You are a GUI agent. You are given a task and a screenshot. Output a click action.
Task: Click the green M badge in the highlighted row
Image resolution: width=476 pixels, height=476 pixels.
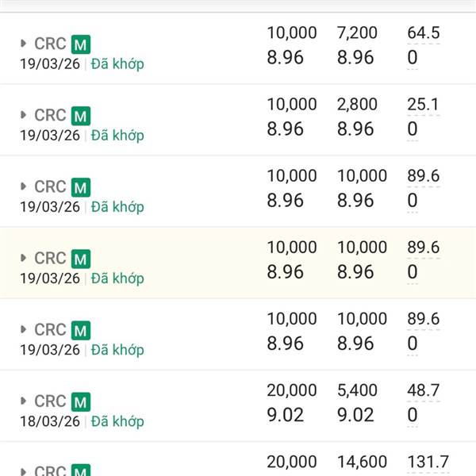pyautogui.click(x=81, y=259)
